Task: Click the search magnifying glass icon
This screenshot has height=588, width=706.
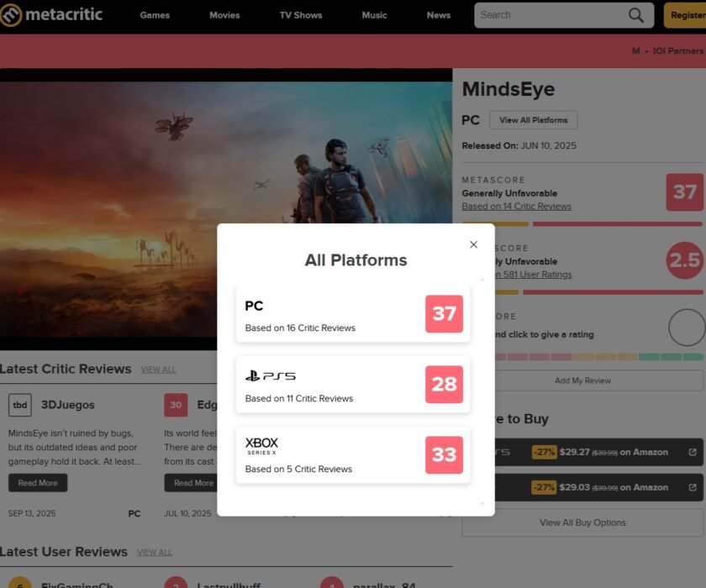Action: (636, 15)
